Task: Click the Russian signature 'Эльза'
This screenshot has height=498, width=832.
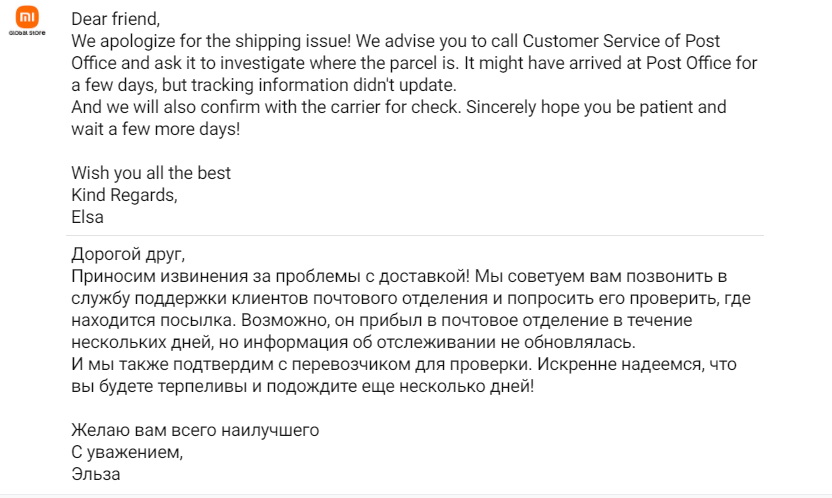Action: [96, 474]
